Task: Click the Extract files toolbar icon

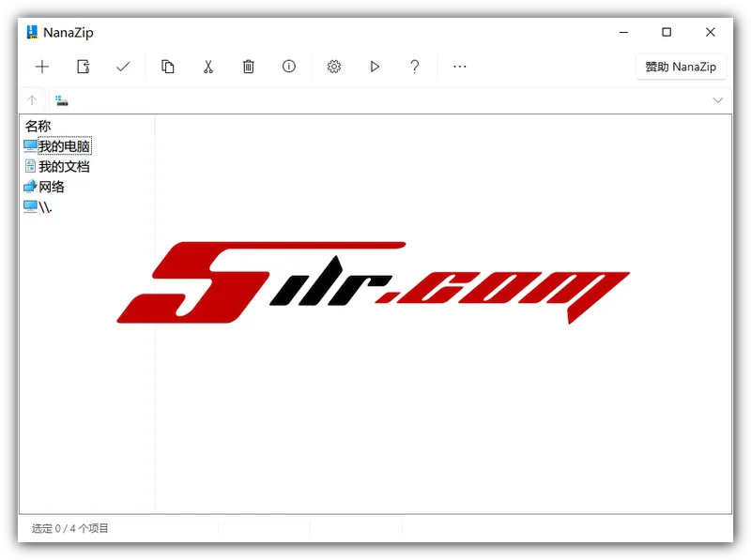Action: 84,67
